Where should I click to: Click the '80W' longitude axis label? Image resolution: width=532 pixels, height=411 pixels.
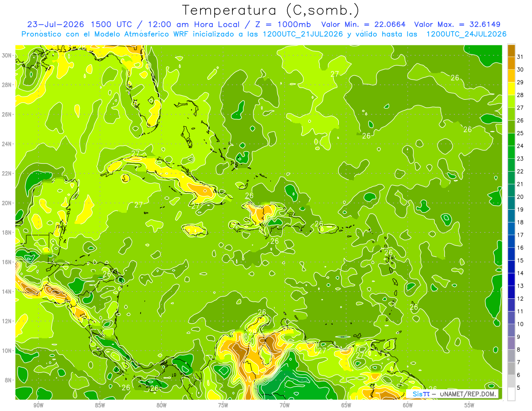pyautogui.click(x=161, y=405)
